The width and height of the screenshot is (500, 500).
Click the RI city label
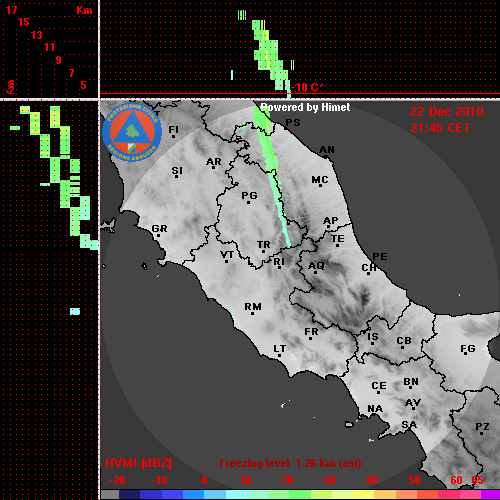tap(279, 262)
